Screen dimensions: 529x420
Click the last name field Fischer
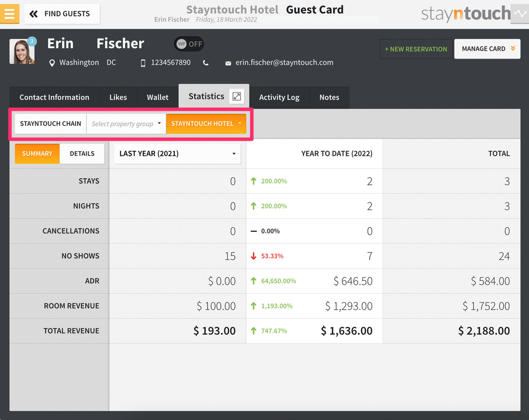click(120, 44)
